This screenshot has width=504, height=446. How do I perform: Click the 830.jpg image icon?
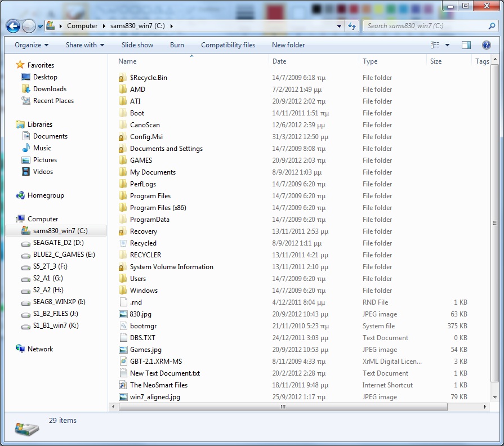coord(123,314)
